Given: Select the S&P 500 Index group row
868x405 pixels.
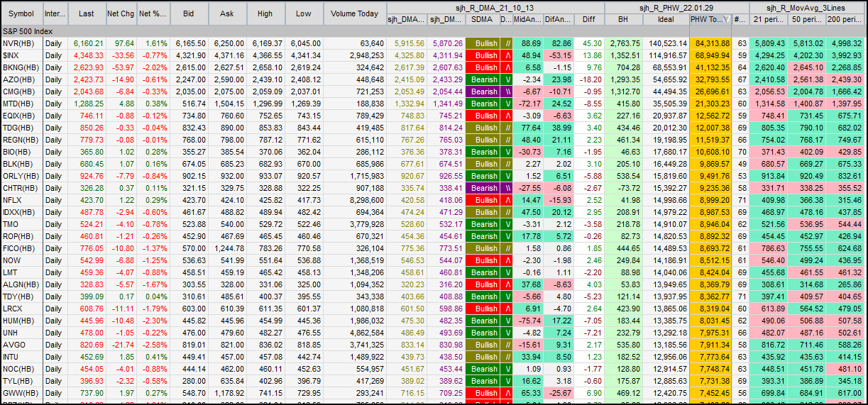Looking at the screenshot, I should [434, 32].
